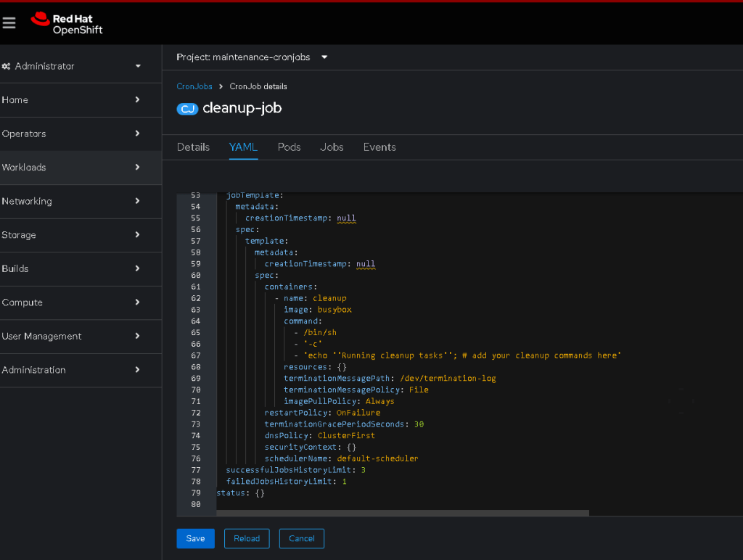743x560 pixels.
Task: Expand the Storage navigation section
Action: [81, 235]
